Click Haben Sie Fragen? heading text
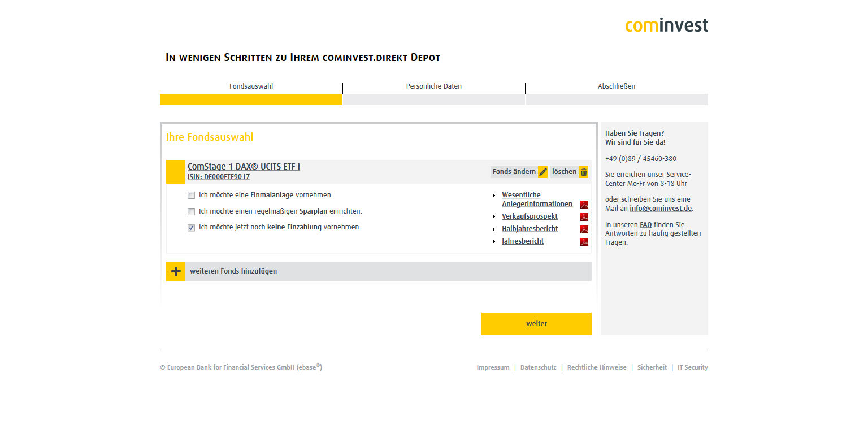Screen dimensions: 868x434 [x=635, y=133]
